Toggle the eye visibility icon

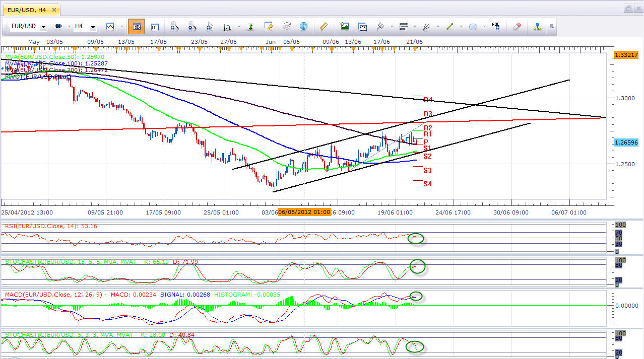(x=287, y=26)
